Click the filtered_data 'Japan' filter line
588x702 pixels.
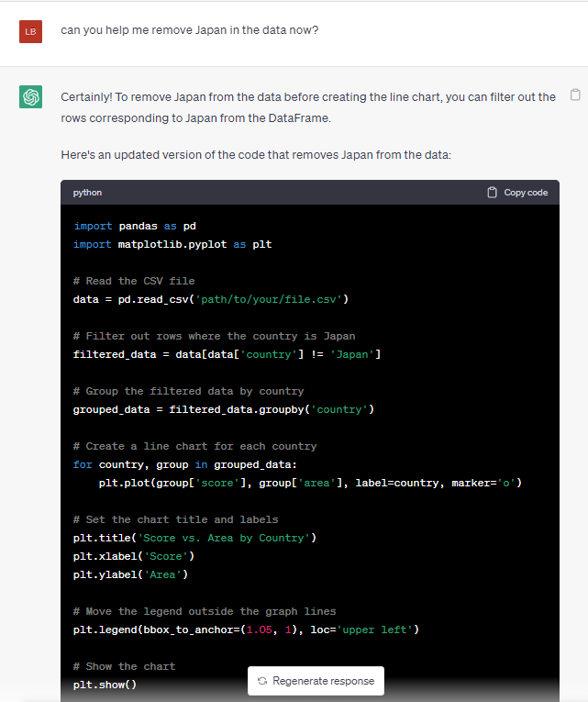pos(227,354)
